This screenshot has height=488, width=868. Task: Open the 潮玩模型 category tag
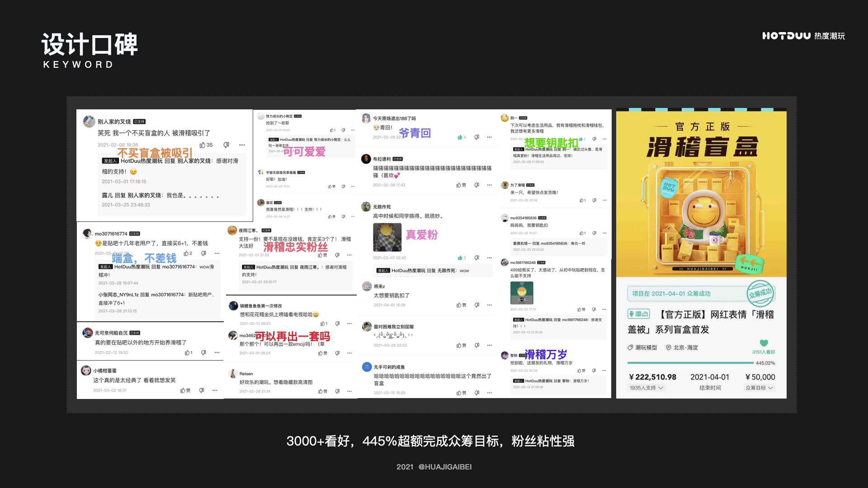click(646, 347)
